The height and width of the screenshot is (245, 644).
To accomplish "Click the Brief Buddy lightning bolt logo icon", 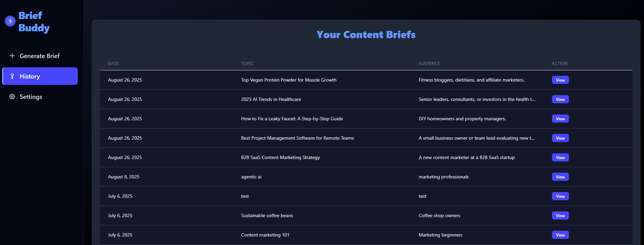I will 10,21.
